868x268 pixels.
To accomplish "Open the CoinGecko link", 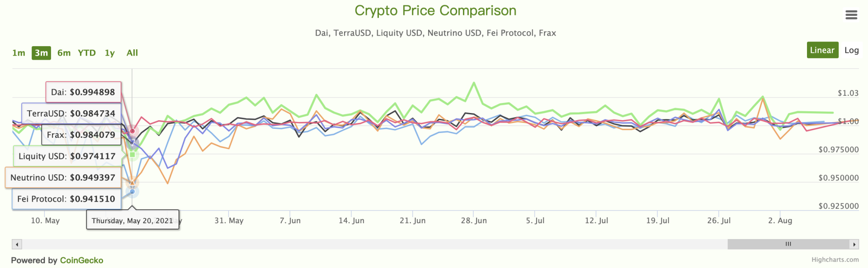I will 81,260.
